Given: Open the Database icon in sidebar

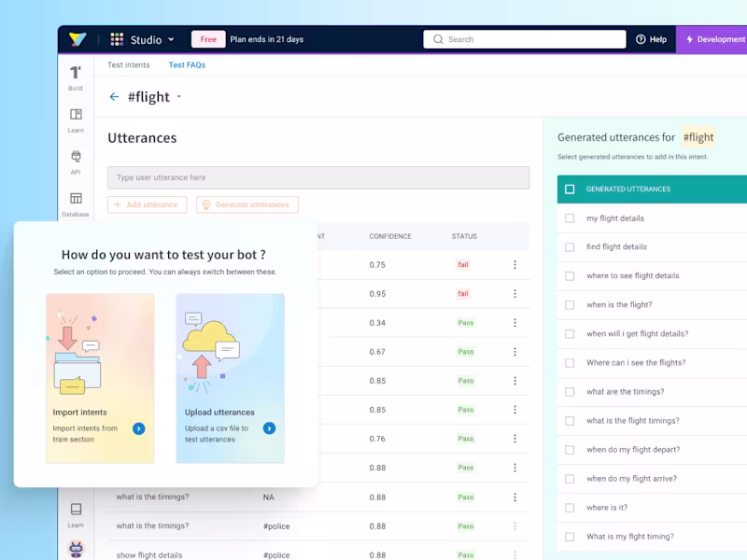Looking at the screenshot, I should tap(76, 198).
